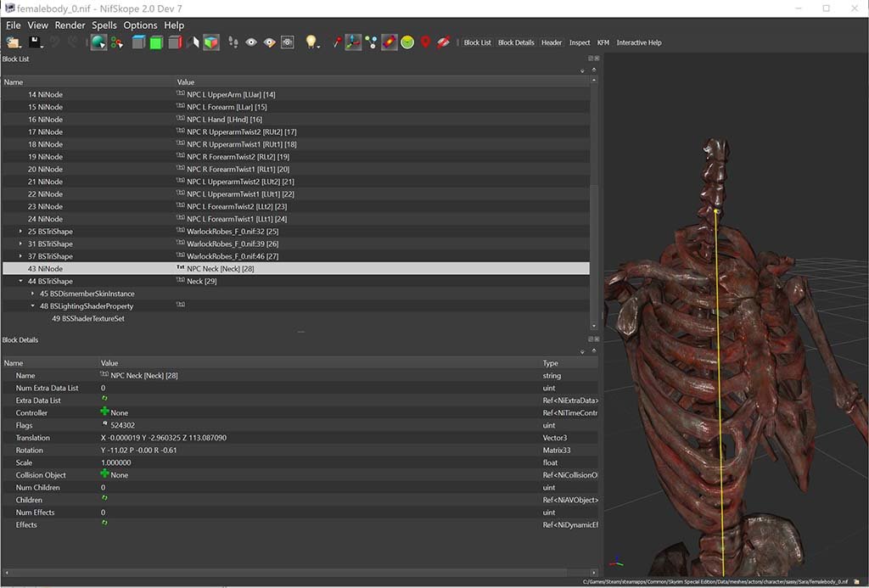
Task: Toggle the Inspect panel button
Action: [x=580, y=42]
